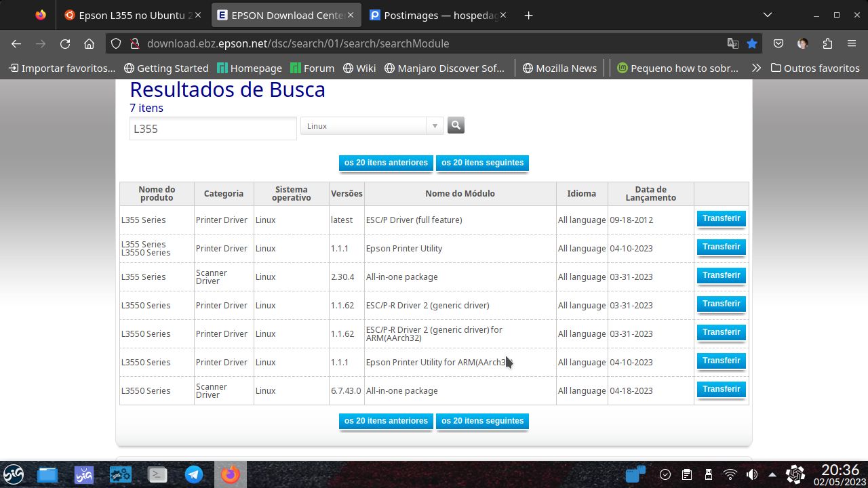
Task: Click bottom 'os 20 itens anteriores' button
Action: point(386,421)
